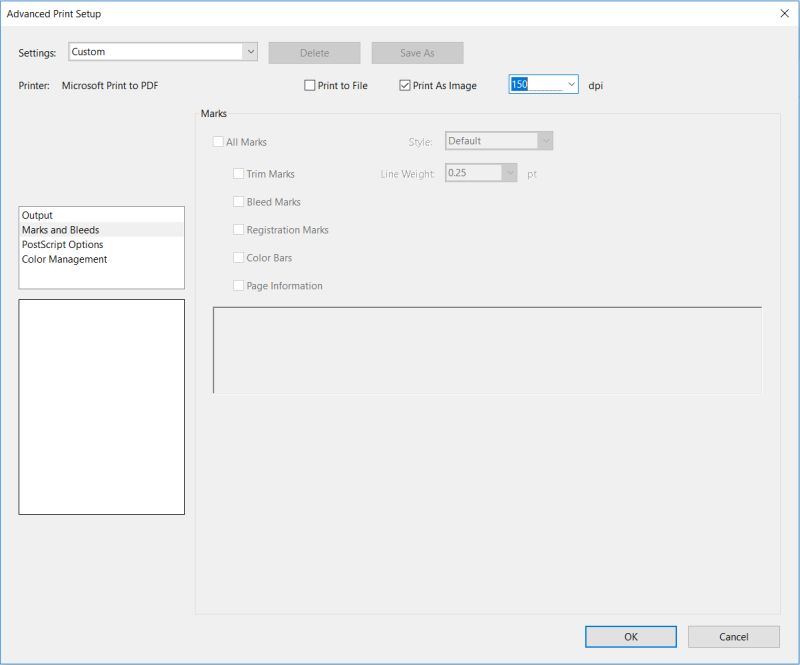
Task: Select Marks and Bleeds category
Action: [x=102, y=230]
